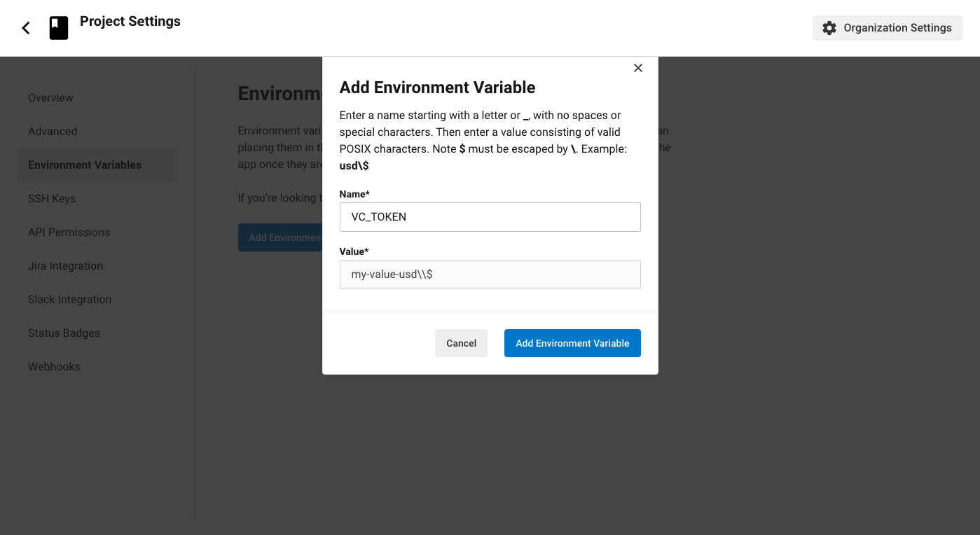This screenshot has height=535, width=980.
Task: Focus the Name input field
Action: click(x=490, y=217)
